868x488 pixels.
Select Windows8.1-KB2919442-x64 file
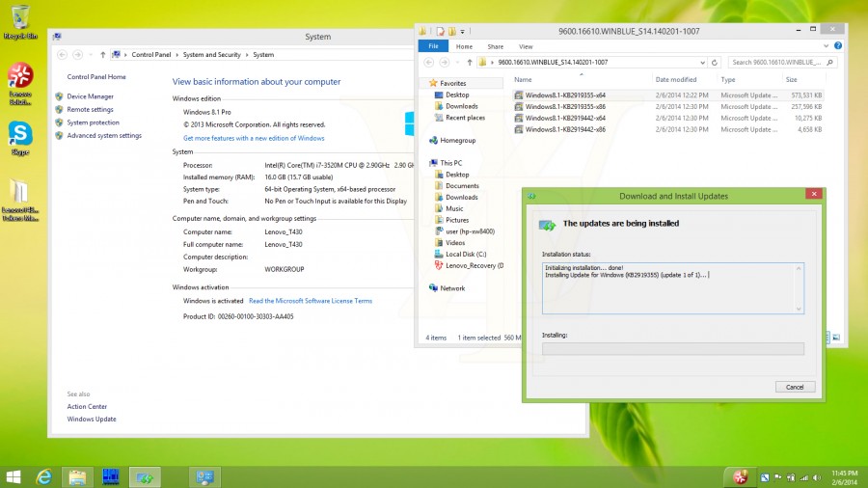tap(565, 118)
